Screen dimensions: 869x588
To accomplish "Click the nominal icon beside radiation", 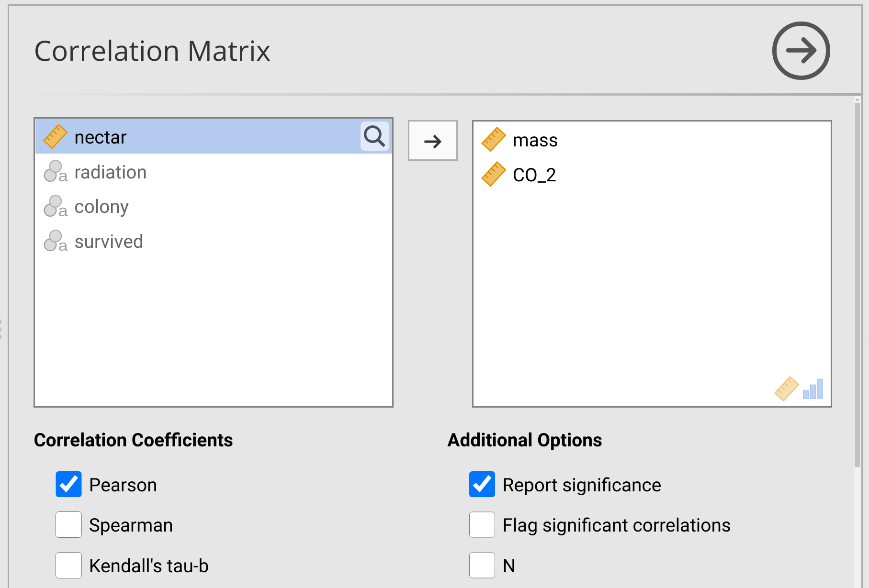I will coord(55,172).
